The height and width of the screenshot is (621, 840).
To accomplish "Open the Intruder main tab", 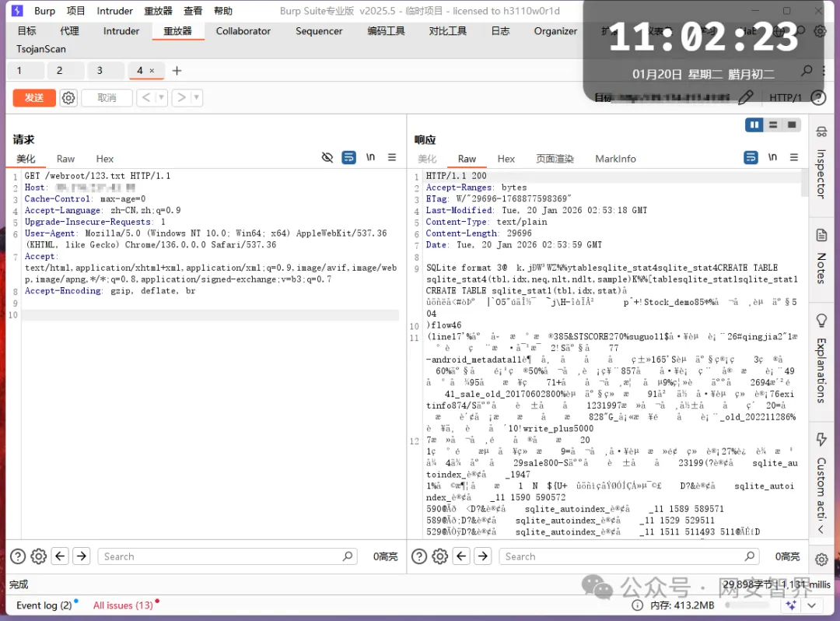I will [121, 31].
